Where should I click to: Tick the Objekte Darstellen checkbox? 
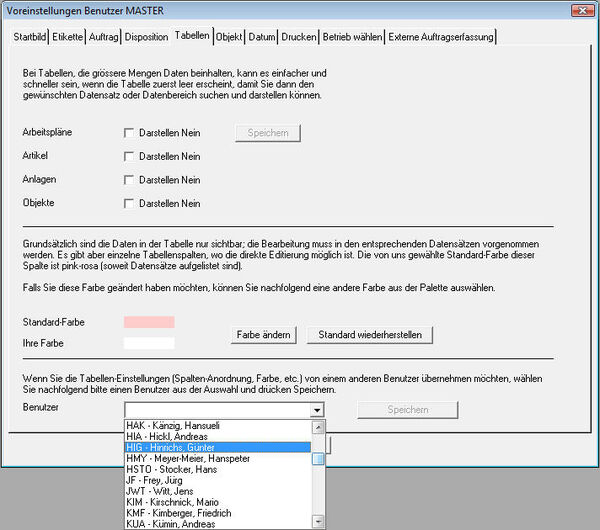pos(129,203)
